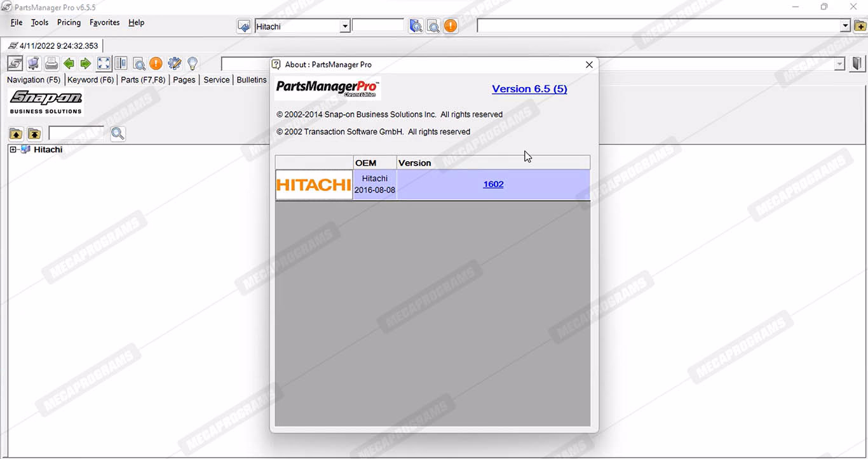The height and width of the screenshot is (459, 868).
Task: Click the Hitachi 2016-08-08 OEM cell
Action: [375, 185]
